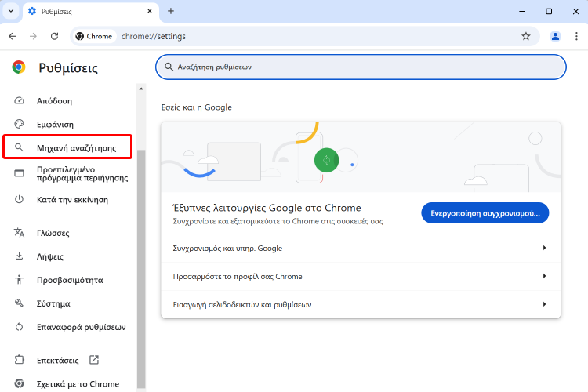
Task: Click the browser Back arrow
Action: coord(13,36)
